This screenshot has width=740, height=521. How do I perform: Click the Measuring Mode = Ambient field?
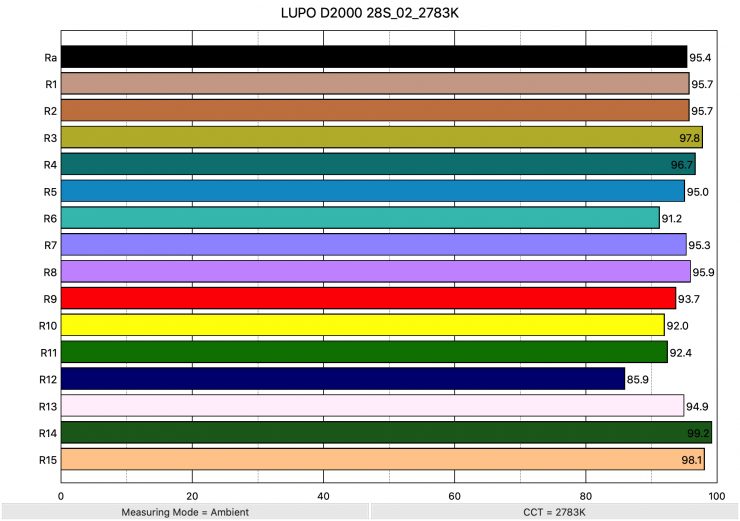tap(184, 512)
